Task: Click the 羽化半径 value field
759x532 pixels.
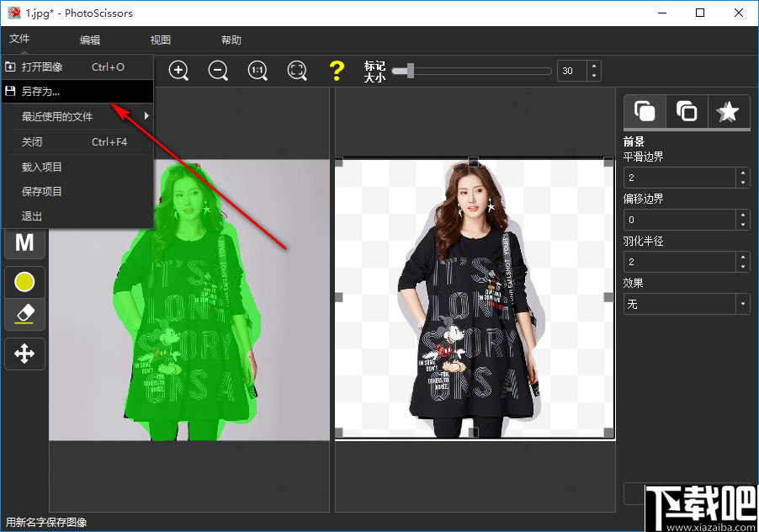Action: point(680,262)
